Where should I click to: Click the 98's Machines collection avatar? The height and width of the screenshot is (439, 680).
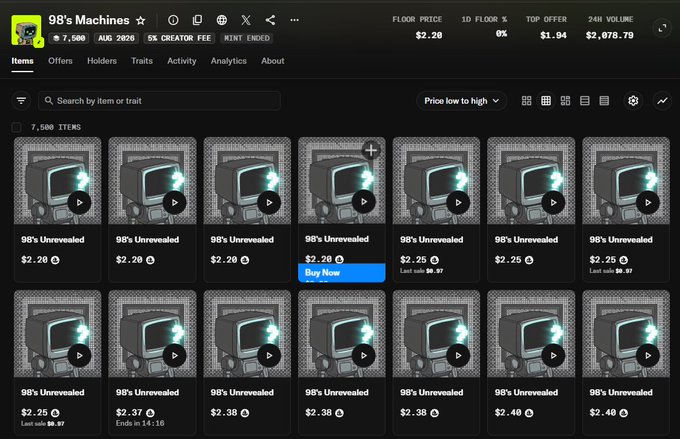[27, 30]
